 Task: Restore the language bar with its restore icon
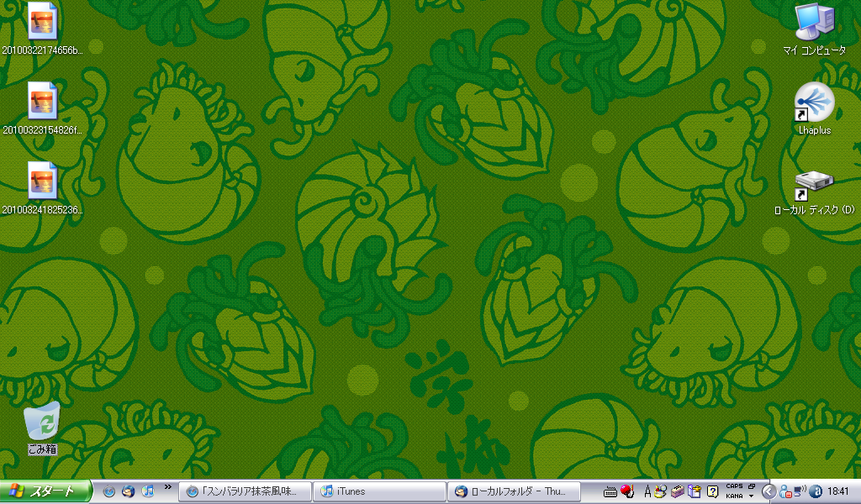752,486
